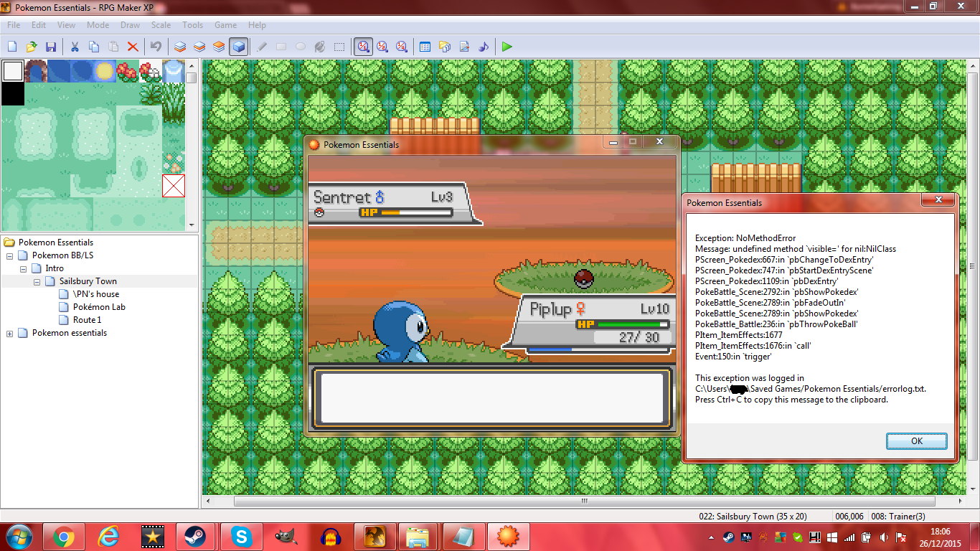Click the thrown Poké Ball in battle

pos(585,279)
